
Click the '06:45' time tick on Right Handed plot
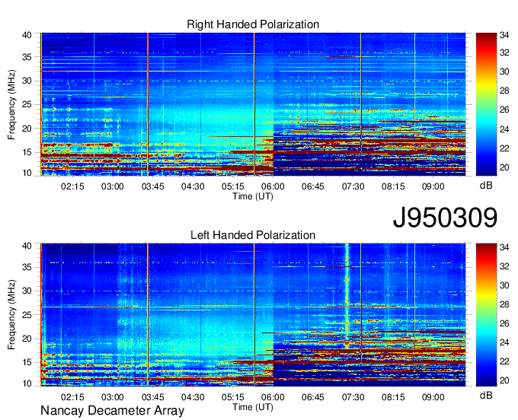click(x=313, y=186)
